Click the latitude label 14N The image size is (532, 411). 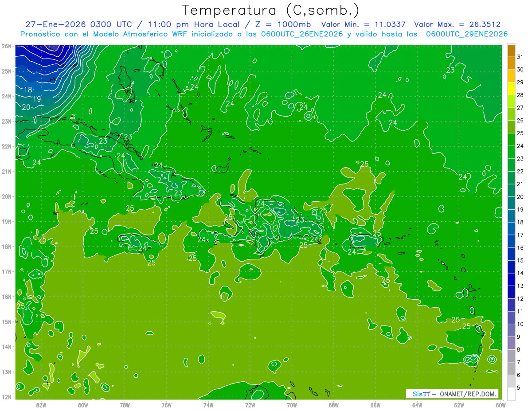click(x=6, y=347)
